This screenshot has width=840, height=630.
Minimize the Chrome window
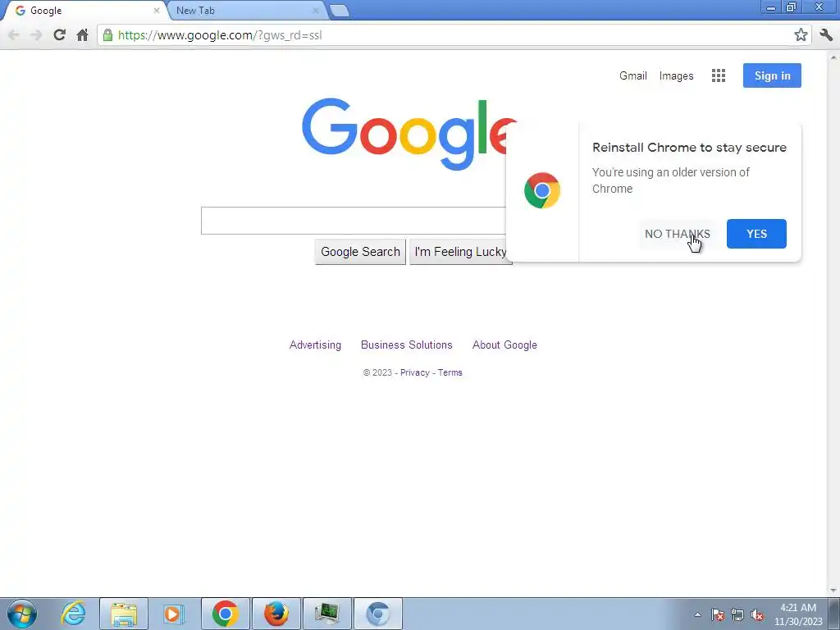pos(771,7)
